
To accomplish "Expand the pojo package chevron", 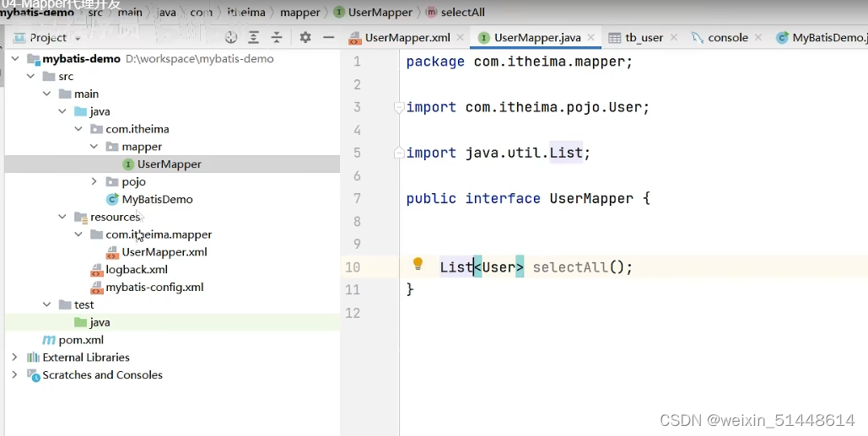I will [94, 181].
